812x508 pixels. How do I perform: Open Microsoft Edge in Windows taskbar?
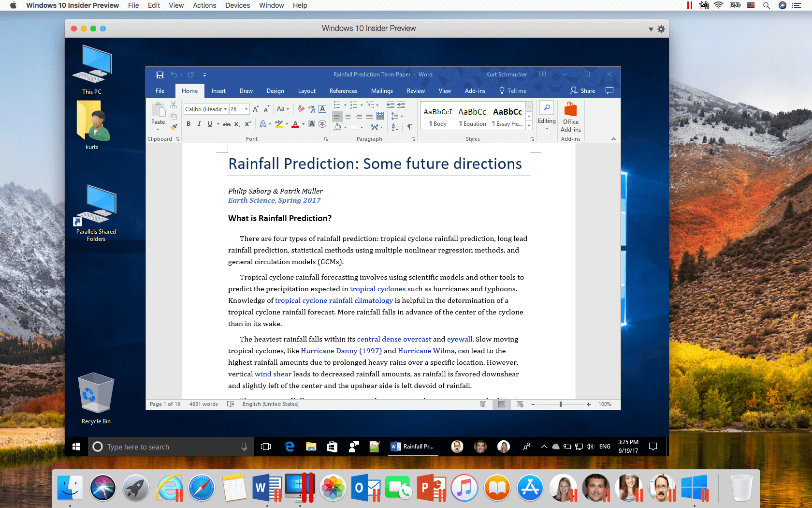point(290,447)
